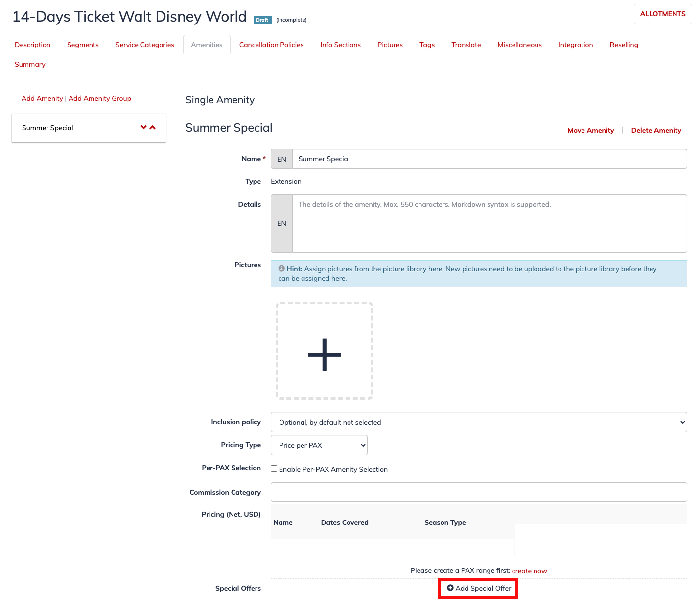Open the Translate tab
The width and height of the screenshot is (699, 616).
coord(466,45)
